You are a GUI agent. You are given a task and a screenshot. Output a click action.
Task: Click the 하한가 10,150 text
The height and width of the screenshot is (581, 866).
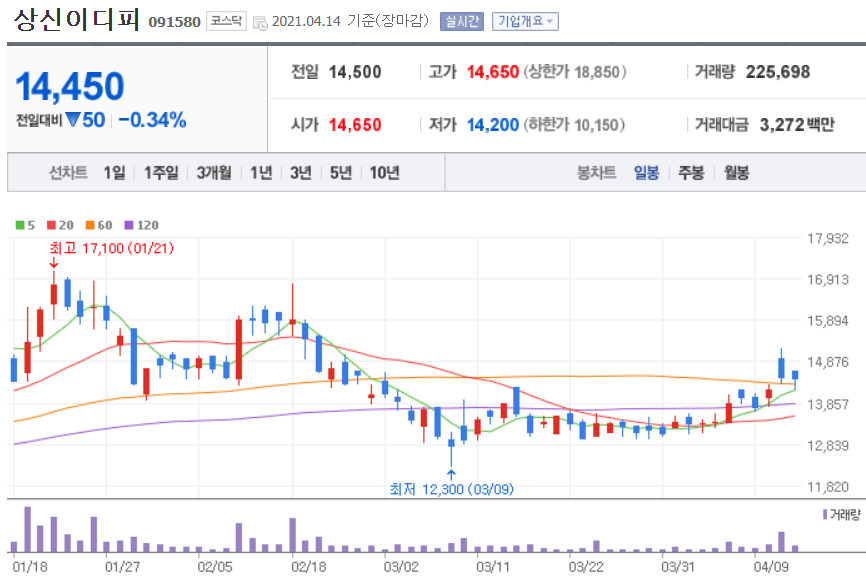coord(574,125)
